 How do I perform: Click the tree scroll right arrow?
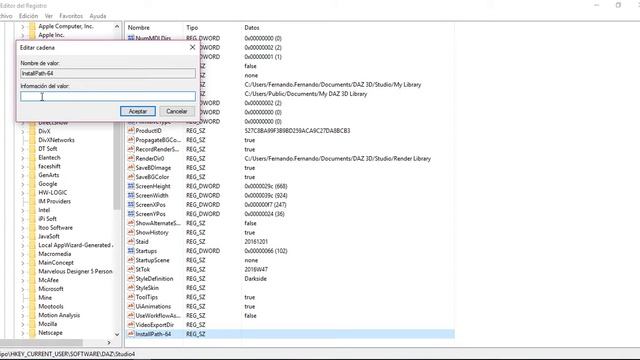click(x=109, y=342)
